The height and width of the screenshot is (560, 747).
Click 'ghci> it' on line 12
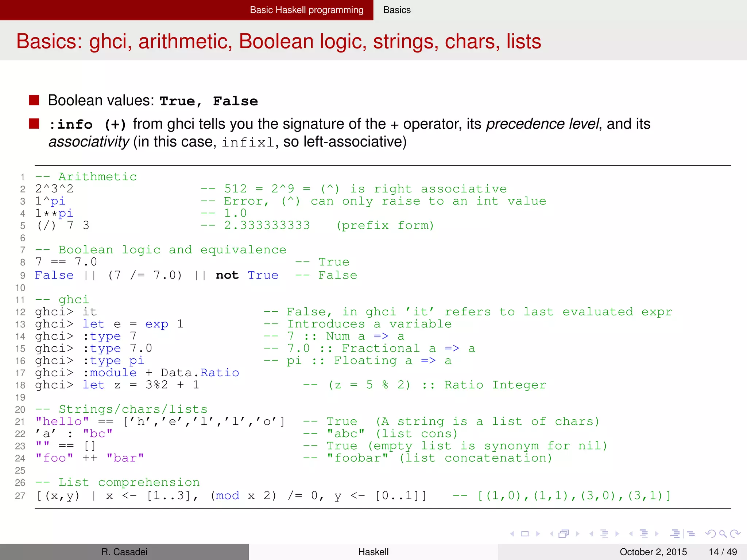pos(66,312)
